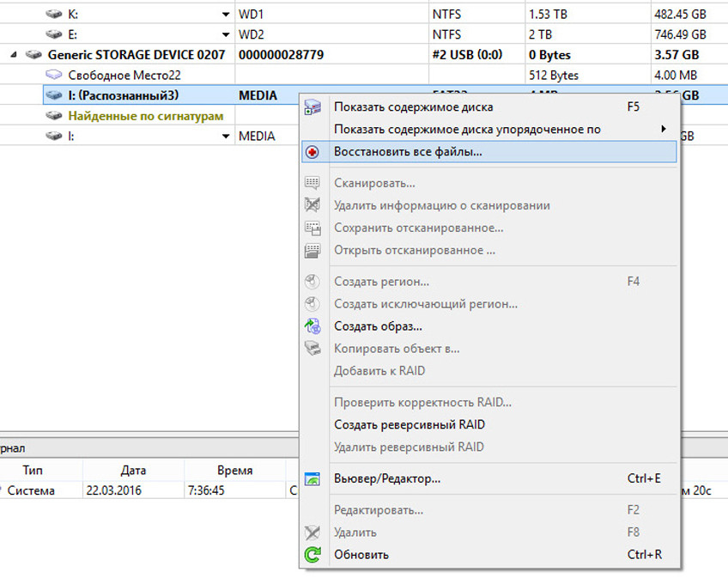
Task: Click the Show disk contents icon in the context menu
Action: (x=312, y=107)
